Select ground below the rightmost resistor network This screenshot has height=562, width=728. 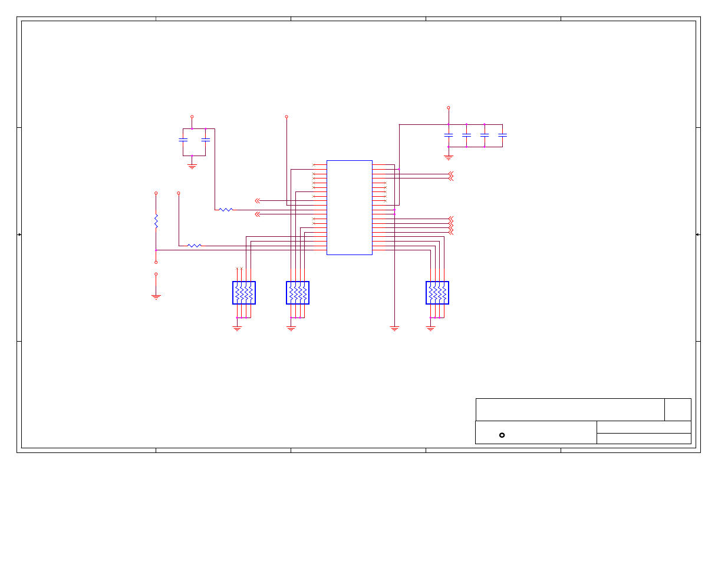click(430, 329)
